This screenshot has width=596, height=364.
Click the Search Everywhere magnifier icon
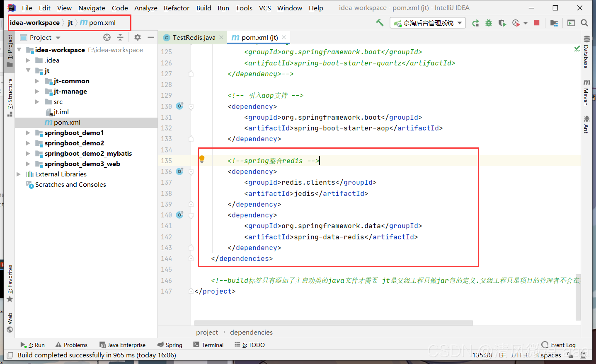[584, 23]
